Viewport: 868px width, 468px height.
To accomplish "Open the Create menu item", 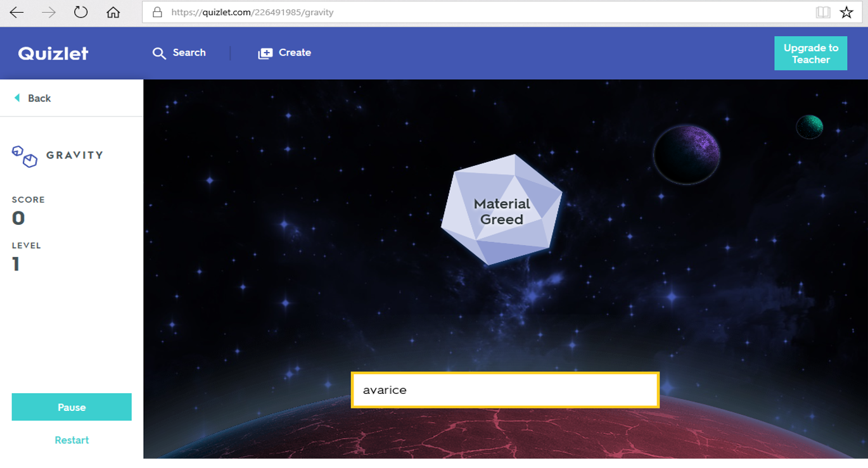I will coord(294,53).
